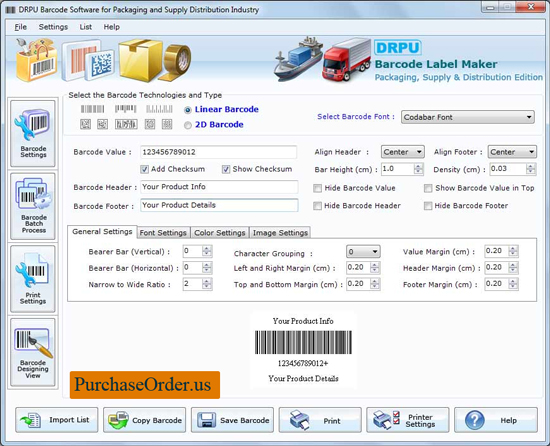Open the Align Footer dropdown
The width and height of the screenshot is (550, 446).
512,152
